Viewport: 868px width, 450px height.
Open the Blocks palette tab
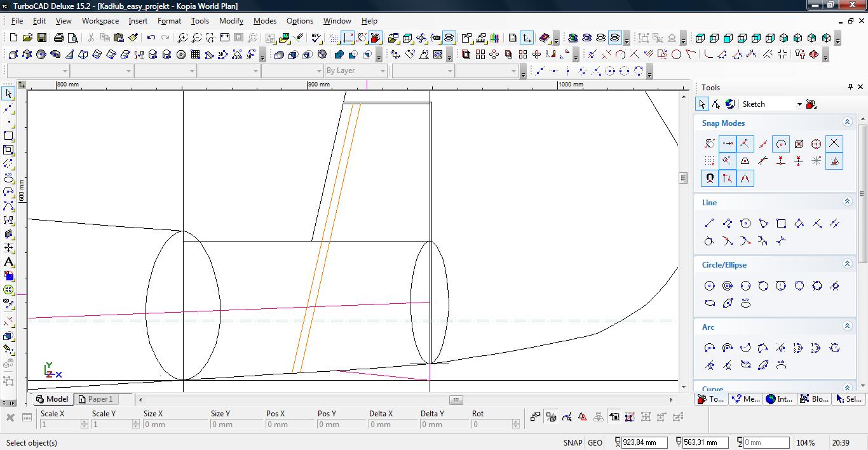pyautogui.click(x=813, y=399)
